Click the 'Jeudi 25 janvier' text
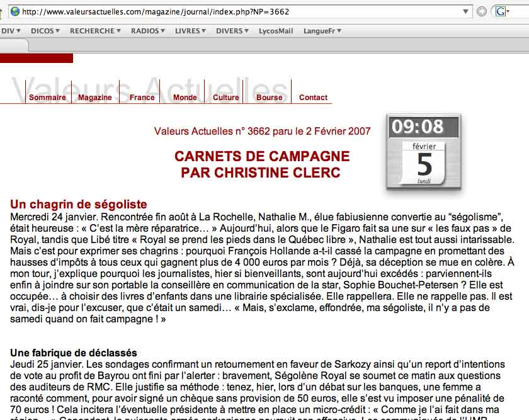Viewport: 529px width, 420px height. pyautogui.click(x=47, y=365)
